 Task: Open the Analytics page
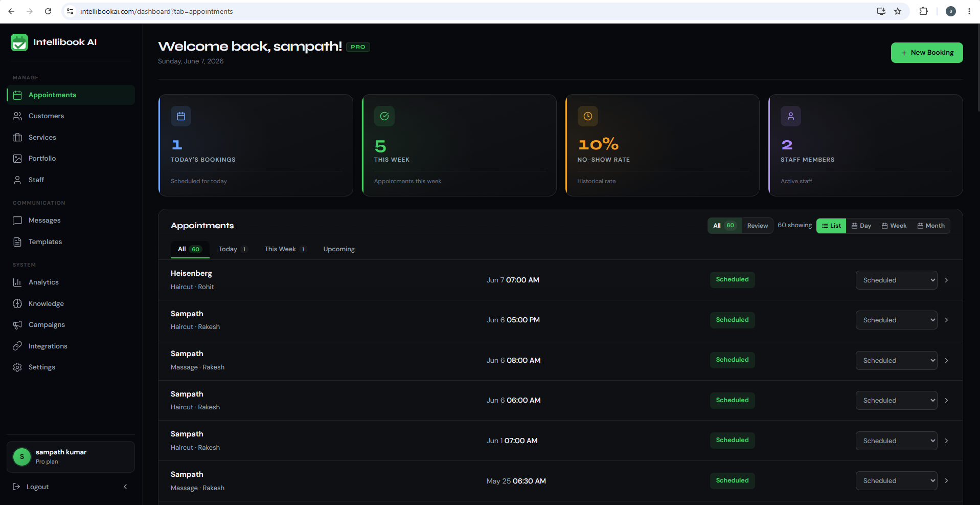tap(71, 282)
